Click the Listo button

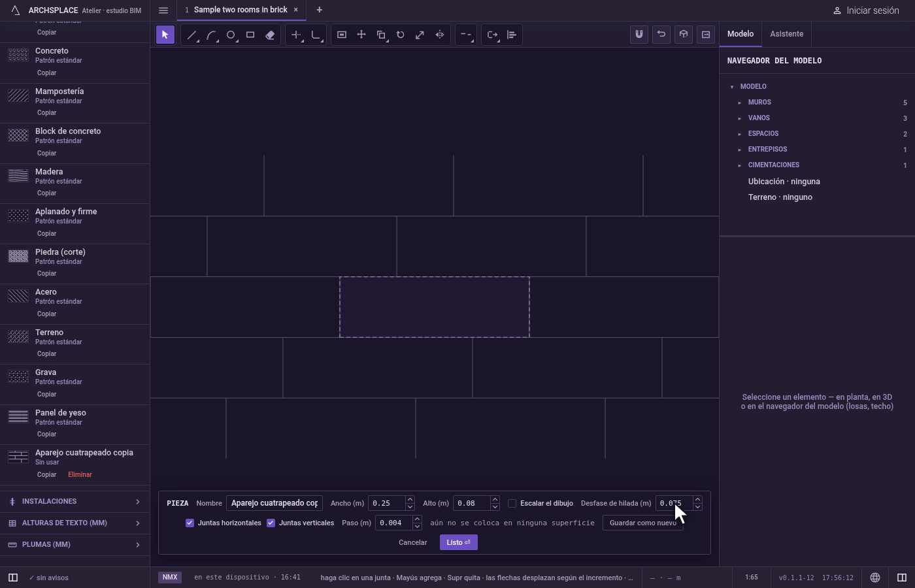pyautogui.click(x=459, y=542)
